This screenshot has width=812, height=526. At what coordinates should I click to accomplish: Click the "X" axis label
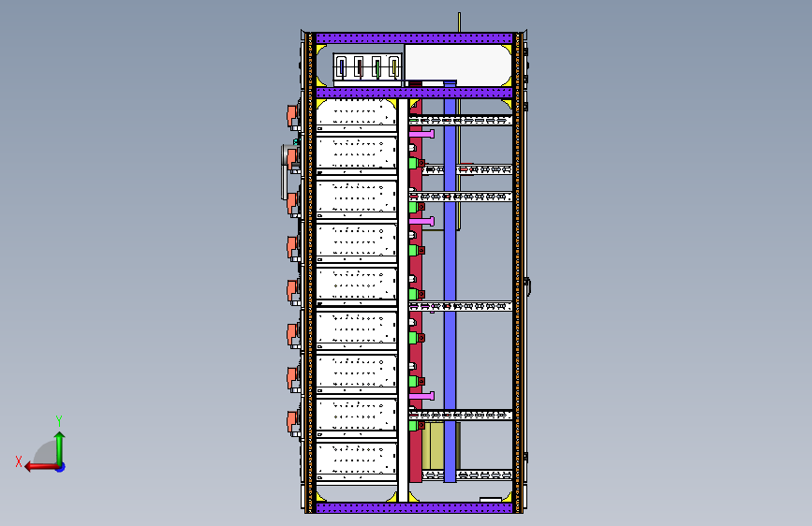(19, 461)
